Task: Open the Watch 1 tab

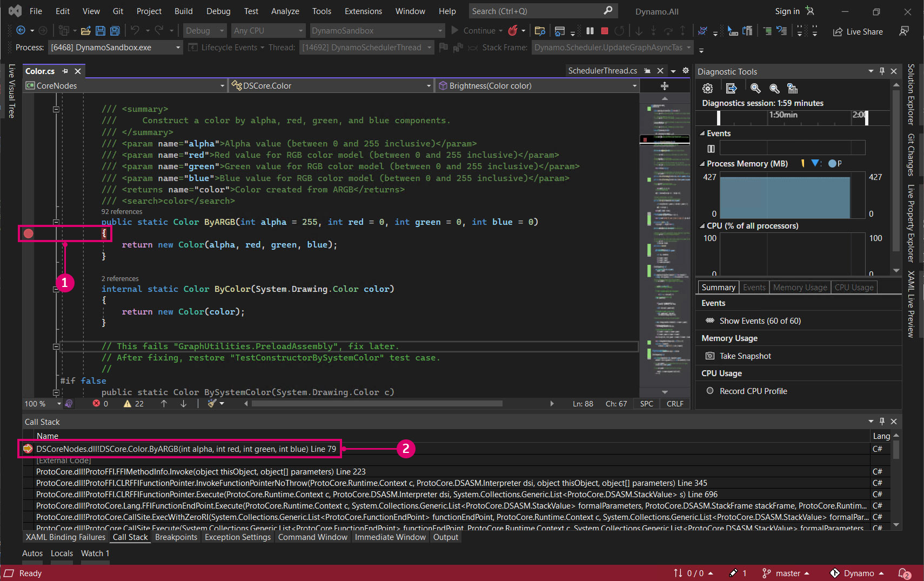Action: [x=95, y=553]
